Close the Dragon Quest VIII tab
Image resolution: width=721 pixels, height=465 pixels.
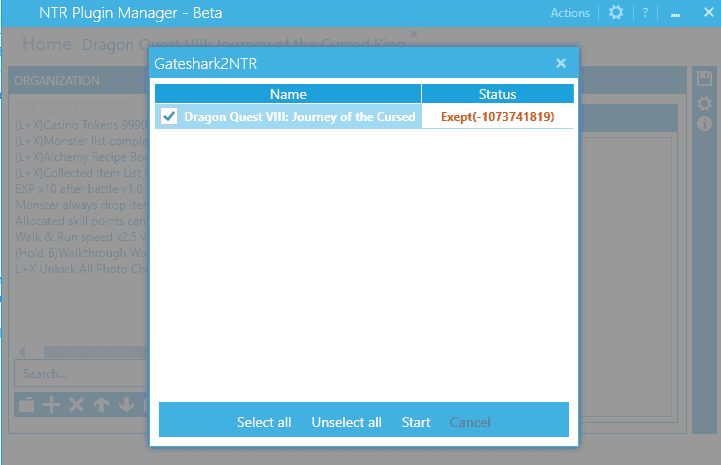pyautogui.click(x=413, y=34)
